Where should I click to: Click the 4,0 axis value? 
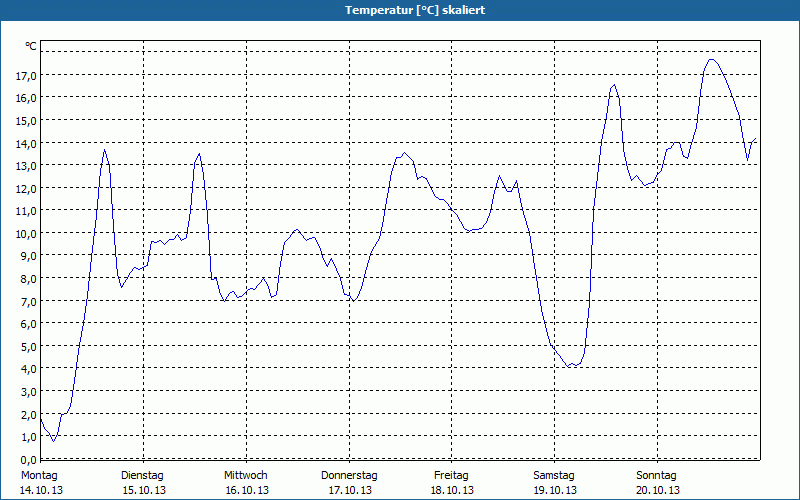pos(29,369)
